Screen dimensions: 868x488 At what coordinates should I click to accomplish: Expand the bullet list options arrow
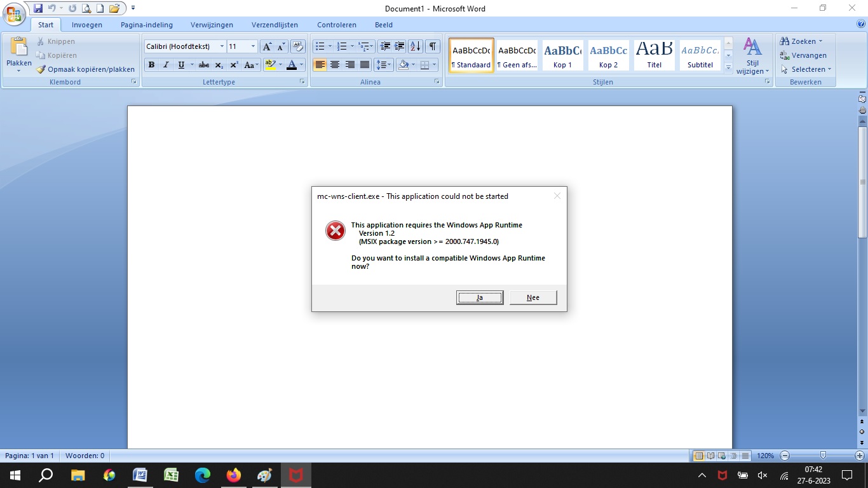330,46
